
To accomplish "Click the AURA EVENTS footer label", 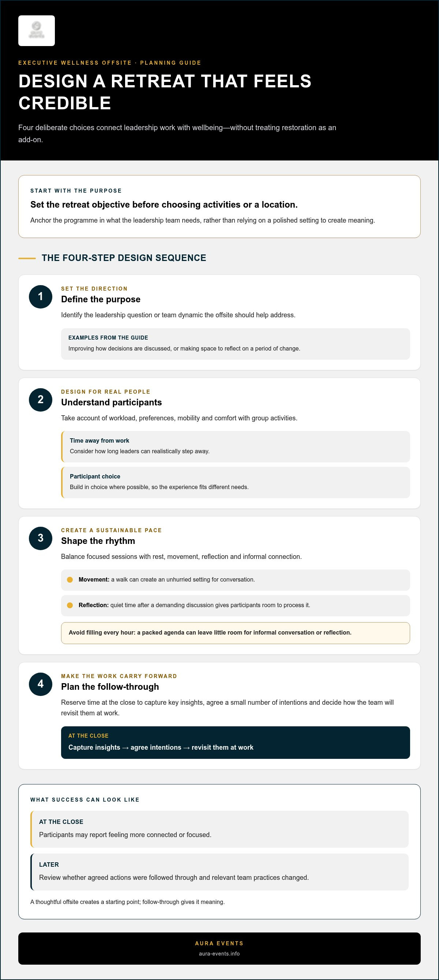I will click(x=219, y=943).
